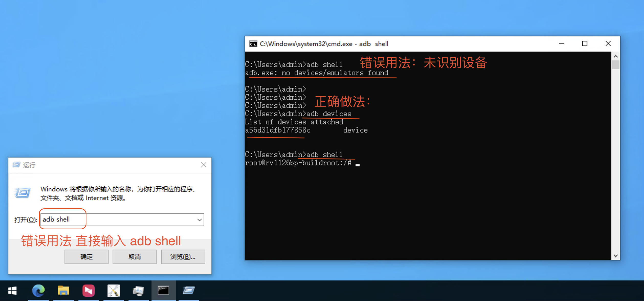
Task: Click the adb shell input field
Action: click(118, 220)
